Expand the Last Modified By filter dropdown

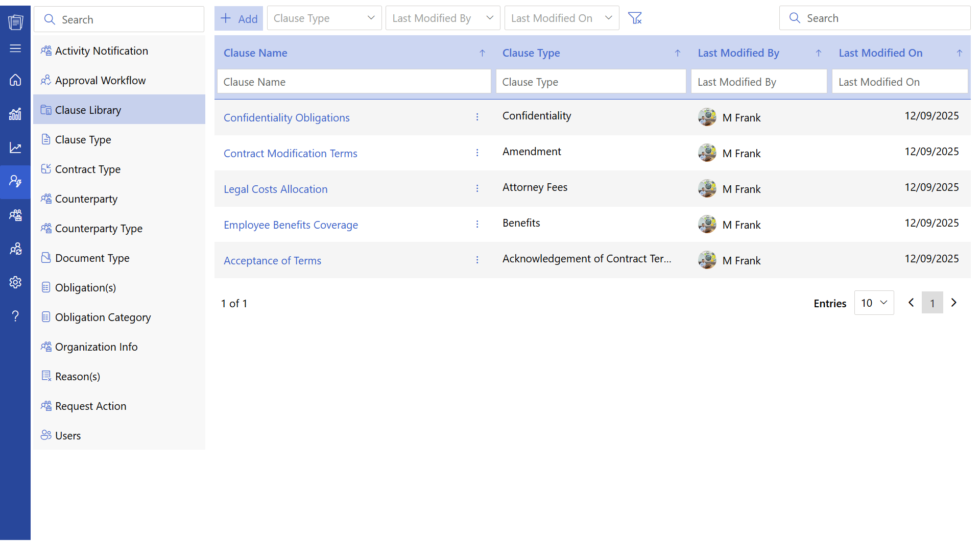pos(442,18)
